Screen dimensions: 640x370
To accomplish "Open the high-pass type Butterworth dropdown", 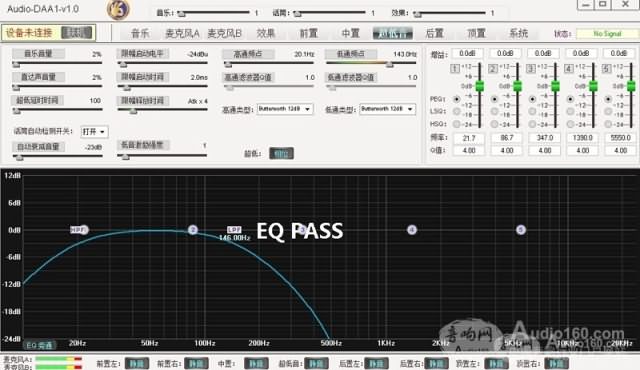I will [285, 109].
